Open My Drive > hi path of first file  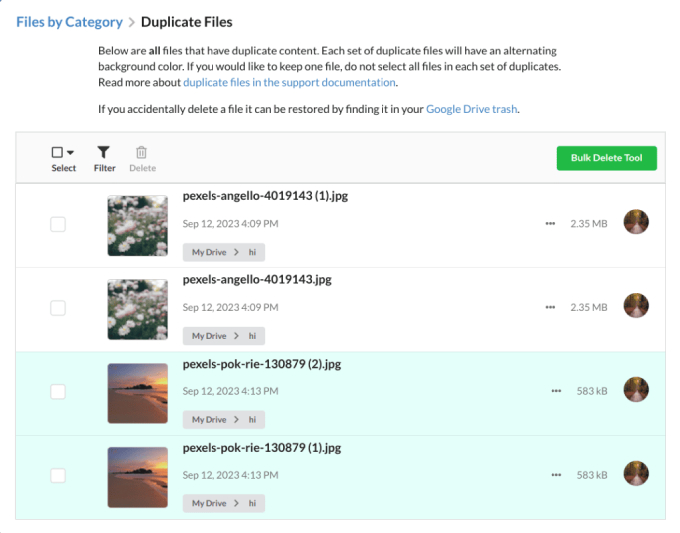(223, 252)
